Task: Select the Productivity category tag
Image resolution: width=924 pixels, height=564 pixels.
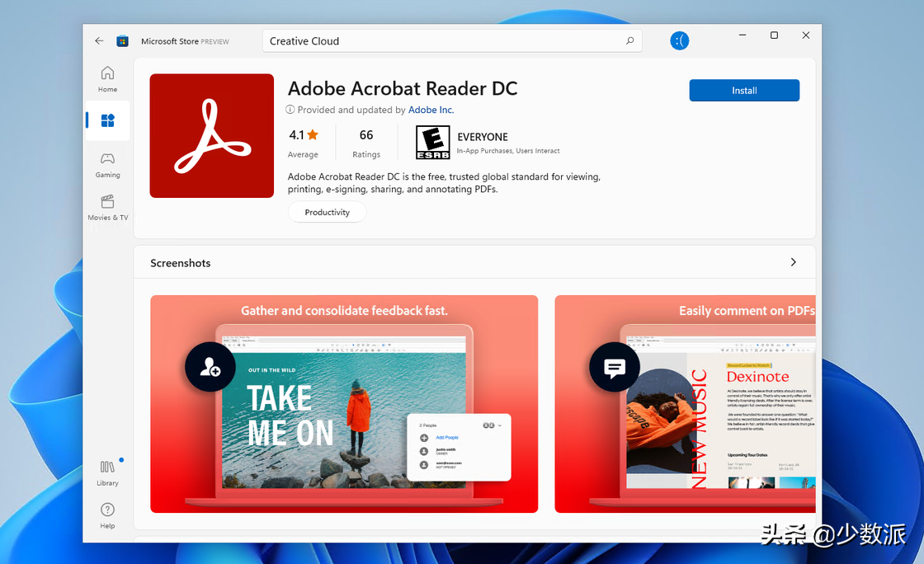Action: (x=327, y=212)
